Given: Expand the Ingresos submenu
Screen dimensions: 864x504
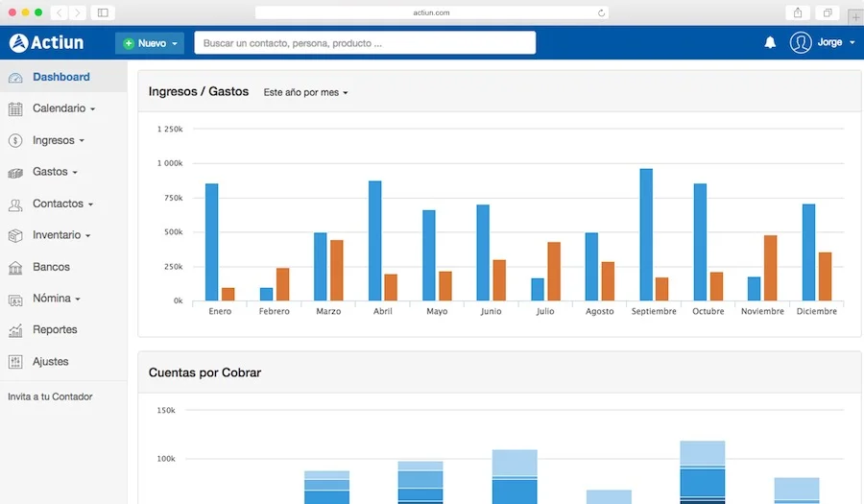Looking at the screenshot, I should point(82,141).
